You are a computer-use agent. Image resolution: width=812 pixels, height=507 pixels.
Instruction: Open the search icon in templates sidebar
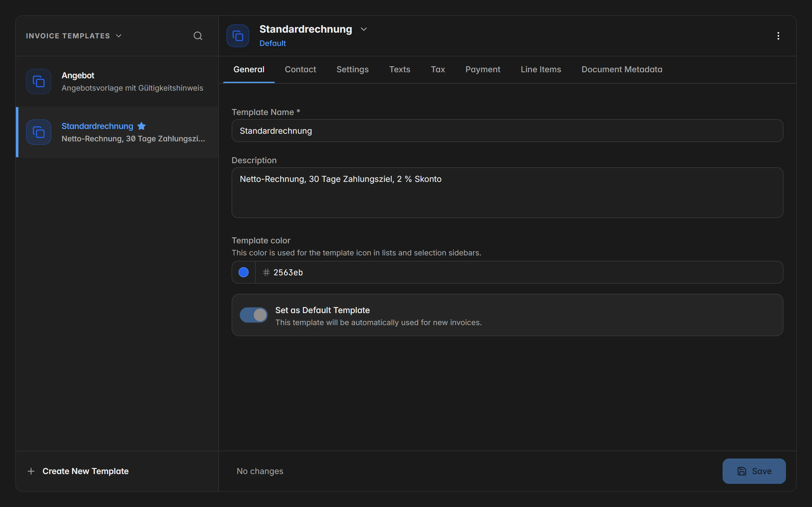198,36
